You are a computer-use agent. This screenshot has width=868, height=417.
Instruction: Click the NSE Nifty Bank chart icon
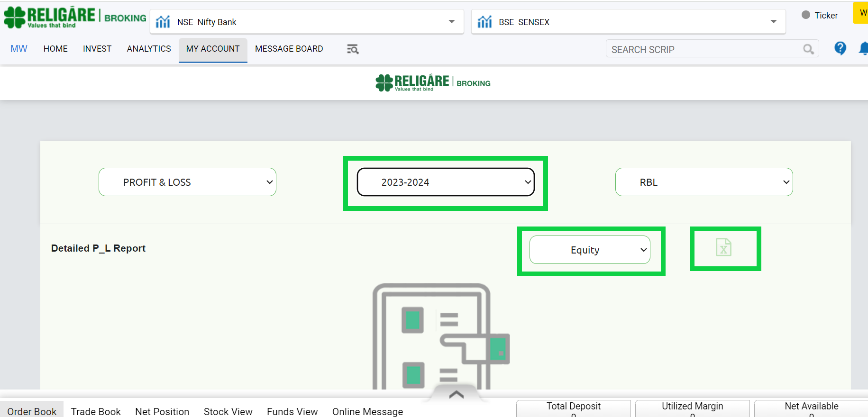[163, 22]
